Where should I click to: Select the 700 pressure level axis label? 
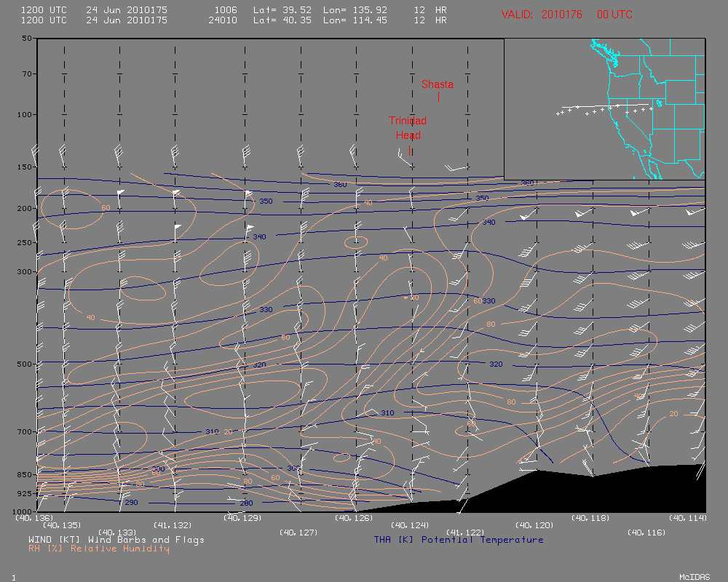click(25, 431)
